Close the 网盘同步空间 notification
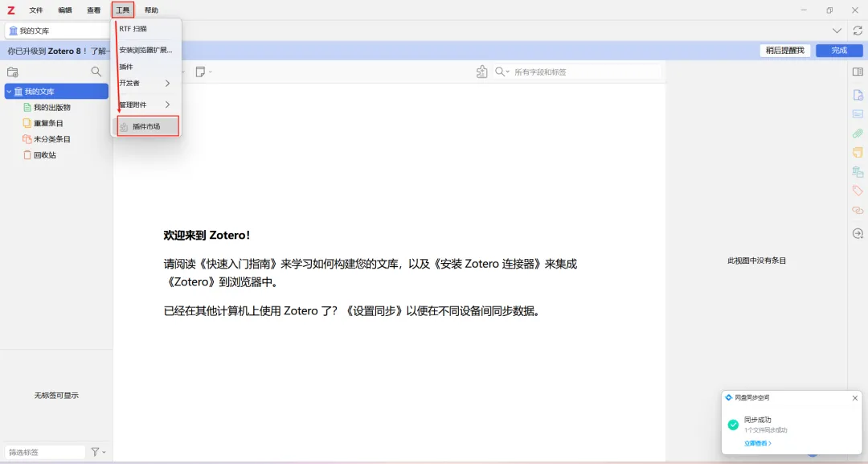This screenshot has width=868, height=464. [854, 398]
